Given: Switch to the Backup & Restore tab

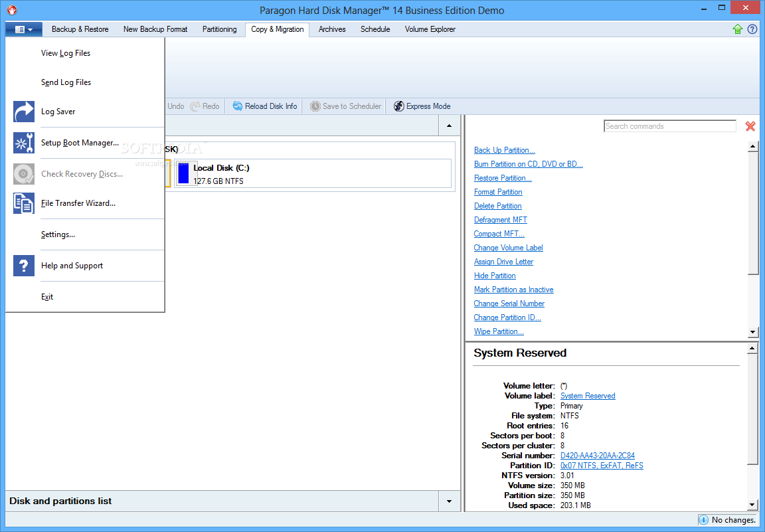Looking at the screenshot, I should tap(80, 29).
